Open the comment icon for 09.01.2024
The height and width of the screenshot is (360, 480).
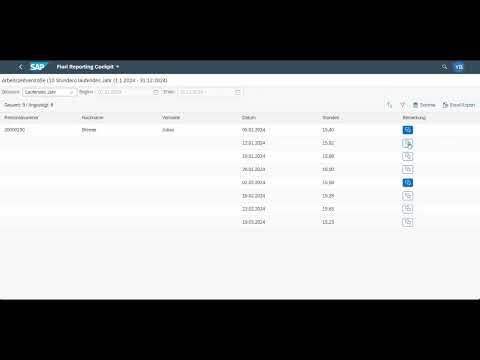click(x=408, y=130)
